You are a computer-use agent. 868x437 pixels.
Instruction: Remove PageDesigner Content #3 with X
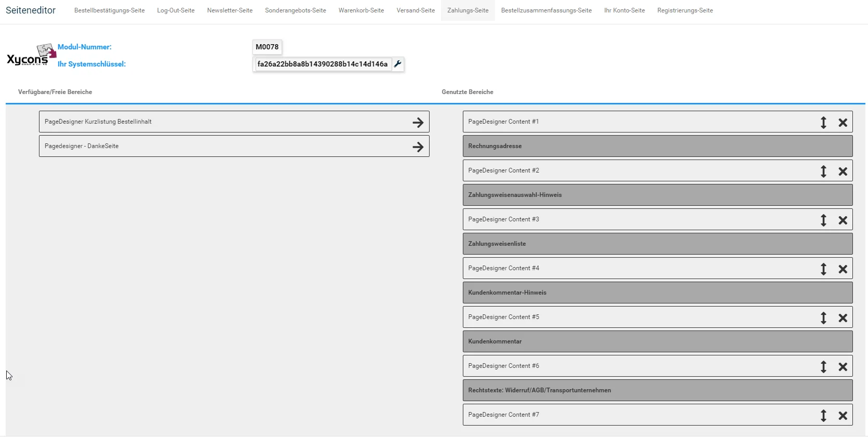pos(843,220)
